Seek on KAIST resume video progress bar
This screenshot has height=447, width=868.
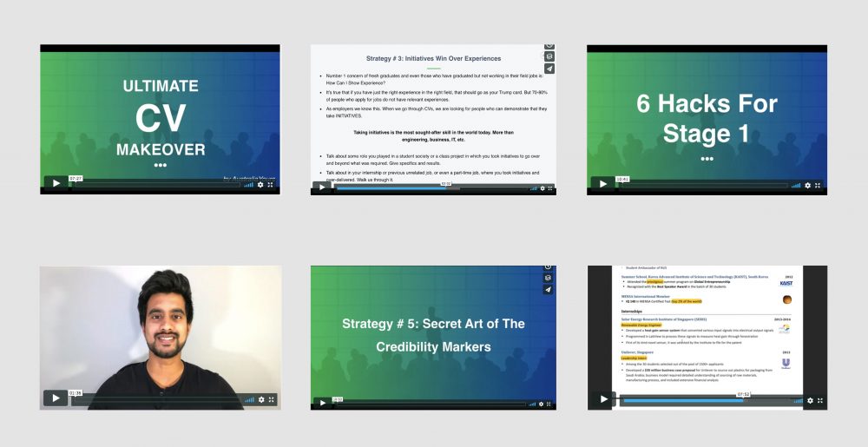click(707, 400)
